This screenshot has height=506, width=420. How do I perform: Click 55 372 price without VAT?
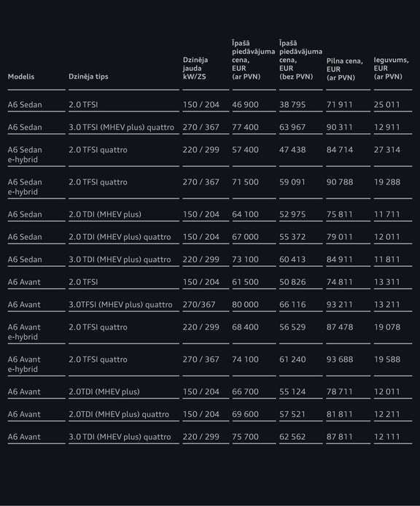pos(292,237)
